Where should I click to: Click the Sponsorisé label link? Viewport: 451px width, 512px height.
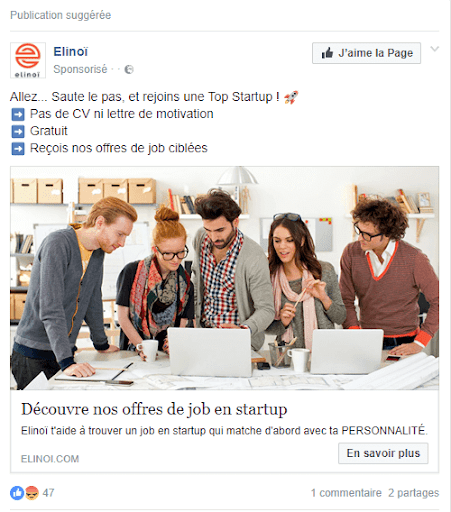(x=80, y=69)
